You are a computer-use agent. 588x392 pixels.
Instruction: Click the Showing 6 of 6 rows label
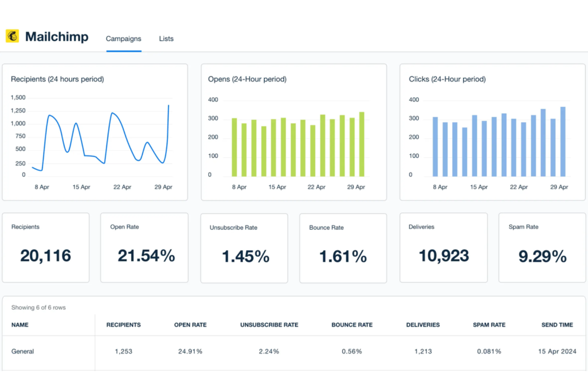coord(39,307)
